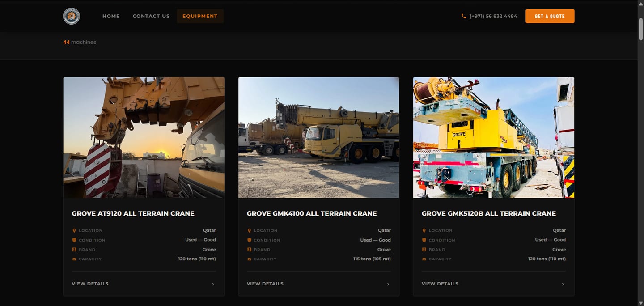This screenshot has height=306, width=644.
Task: Click 'Grove' brand value on GMK4100 card
Action: pyautogui.click(x=384, y=250)
